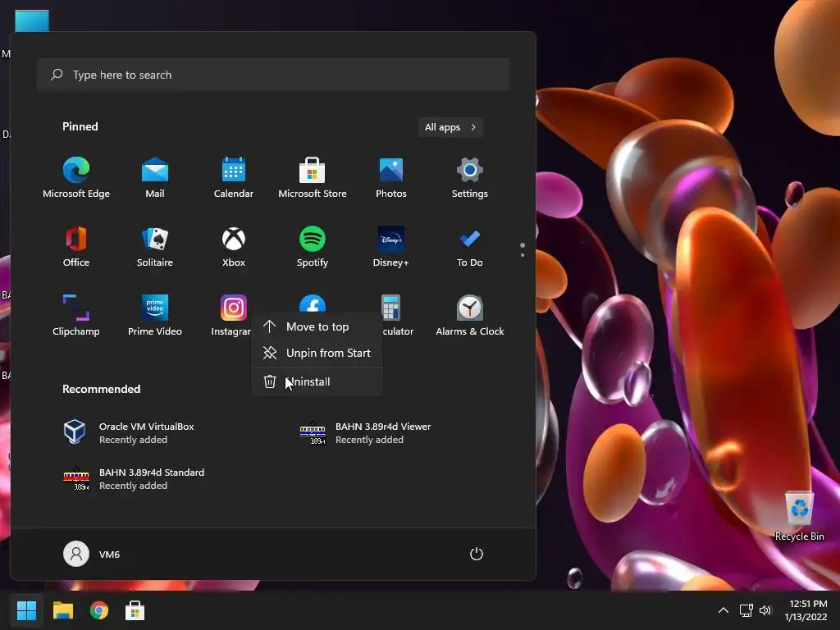This screenshot has height=630, width=840.
Task: Open Settings from pinned apps
Action: [470, 178]
